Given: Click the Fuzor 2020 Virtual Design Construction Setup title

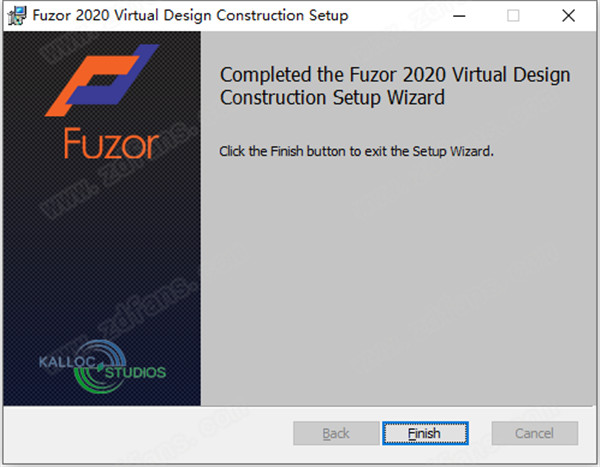Looking at the screenshot, I should point(190,16).
